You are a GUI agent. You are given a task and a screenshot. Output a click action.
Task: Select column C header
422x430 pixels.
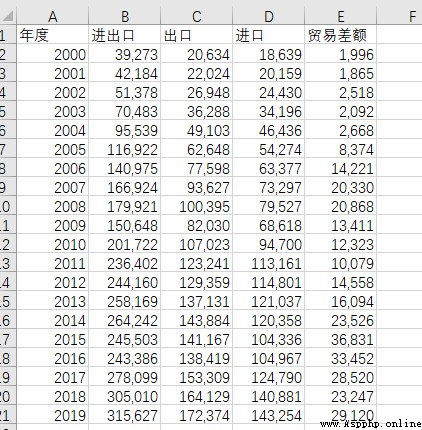[197, 16]
